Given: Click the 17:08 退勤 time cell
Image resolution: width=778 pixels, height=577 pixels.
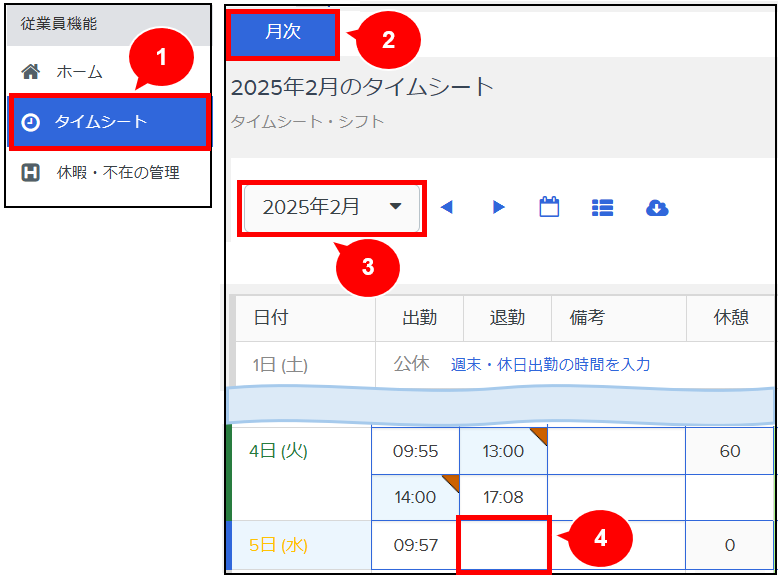Looking at the screenshot, I should click(x=503, y=497).
